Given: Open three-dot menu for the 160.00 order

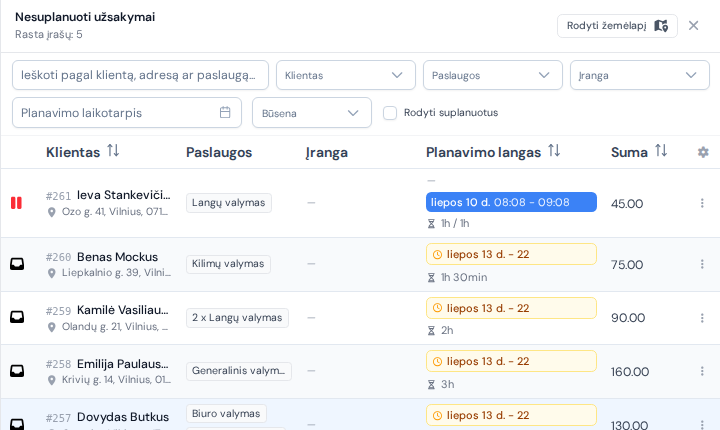Looking at the screenshot, I should pos(702,371).
